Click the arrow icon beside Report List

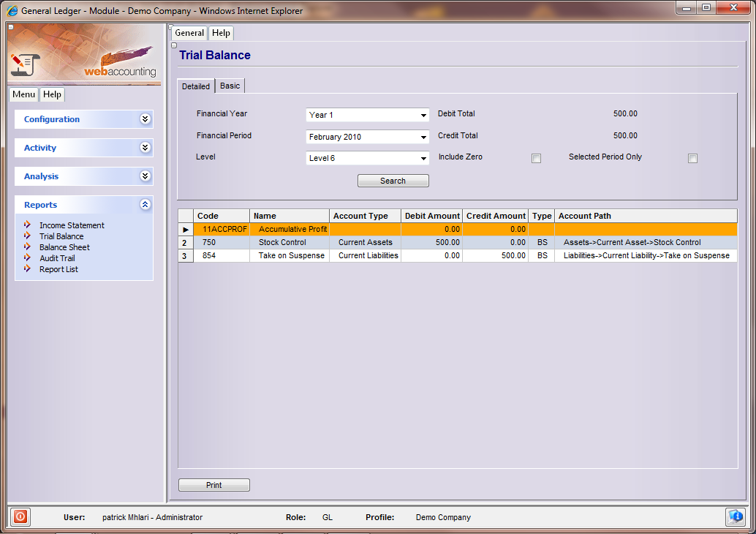tap(28, 269)
